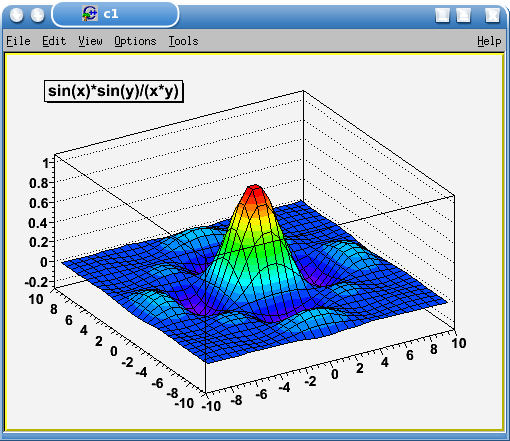Screen dimensions: 510x441
Task: Open the File menu
Action: point(18,41)
